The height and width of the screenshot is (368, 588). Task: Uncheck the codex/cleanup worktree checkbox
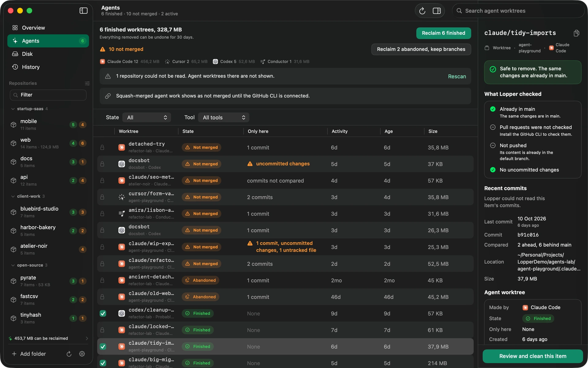(x=103, y=313)
